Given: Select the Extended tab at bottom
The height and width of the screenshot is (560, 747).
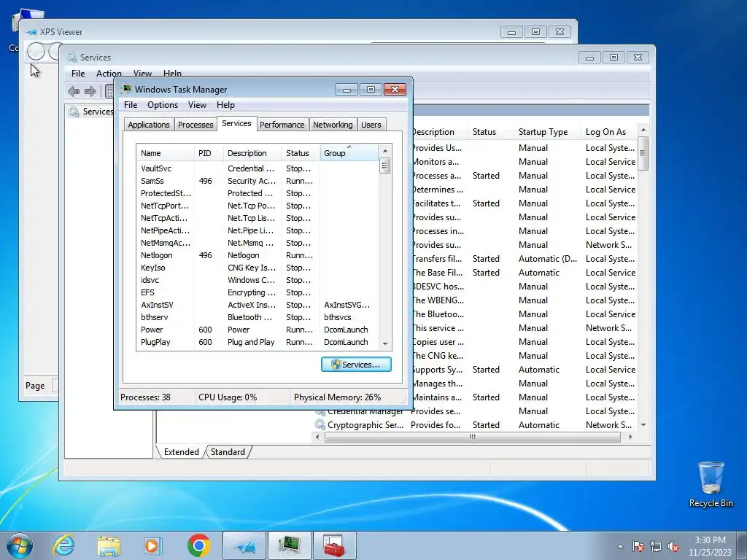Looking at the screenshot, I should (x=181, y=452).
